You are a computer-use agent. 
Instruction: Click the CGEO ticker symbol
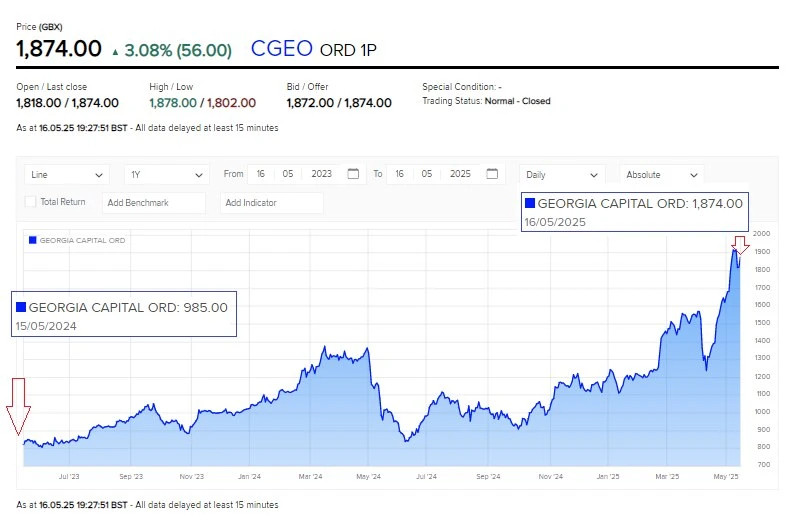(x=281, y=49)
